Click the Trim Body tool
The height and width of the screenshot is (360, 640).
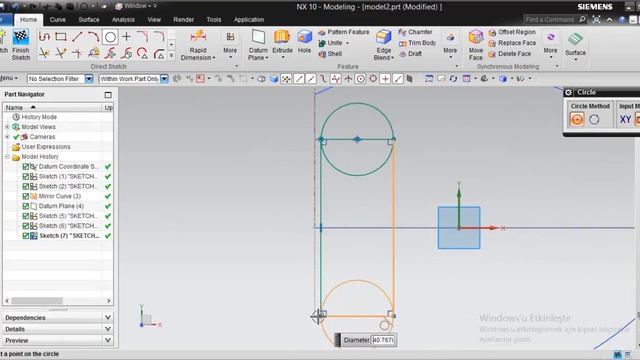[x=417, y=43]
